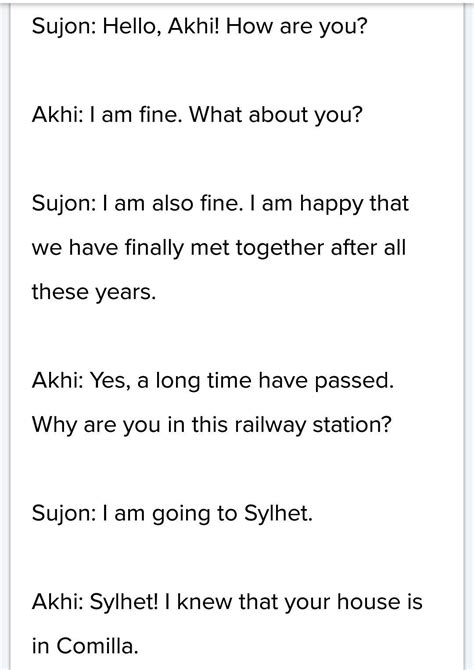
Task: Click the word 'finally' in Sujon's sentence
Action: click(x=154, y=249)
